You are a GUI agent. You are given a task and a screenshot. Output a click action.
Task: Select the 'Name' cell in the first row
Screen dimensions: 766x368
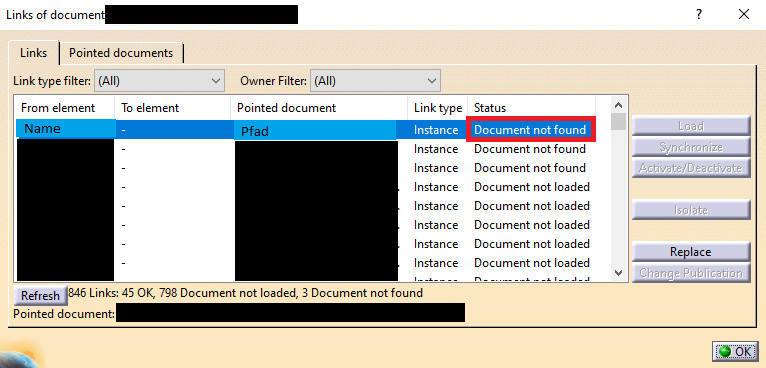(66, 130)
